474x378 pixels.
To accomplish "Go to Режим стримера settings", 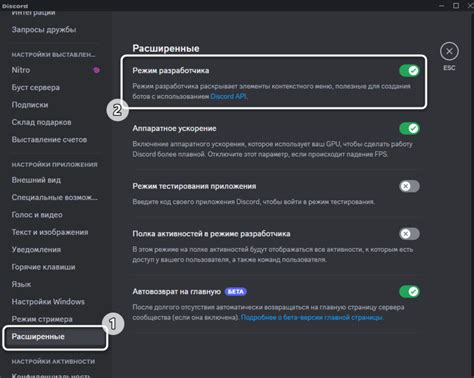I will 42,319.
